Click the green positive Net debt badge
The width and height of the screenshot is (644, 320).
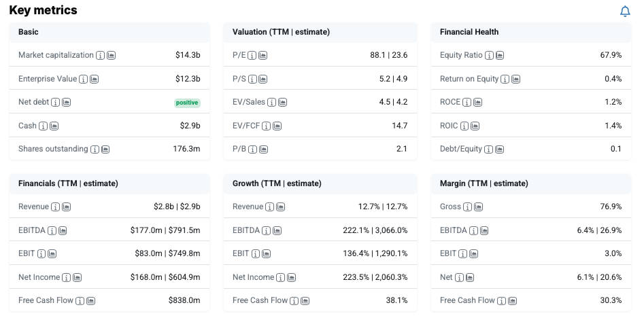[x=187, y=103]
